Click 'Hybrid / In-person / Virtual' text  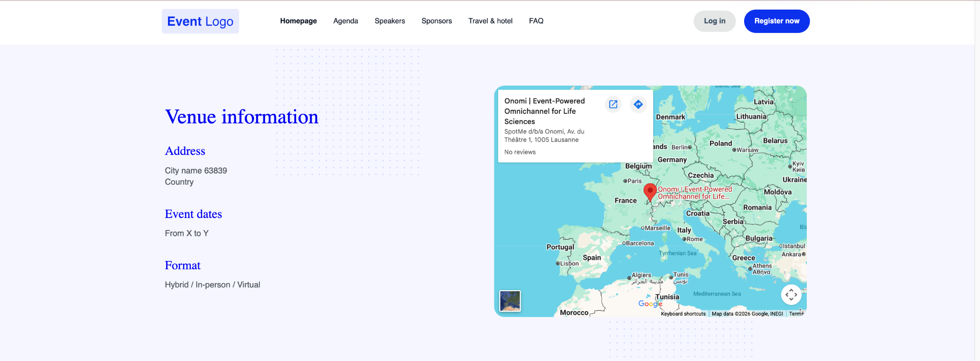[x=212, y=285]
